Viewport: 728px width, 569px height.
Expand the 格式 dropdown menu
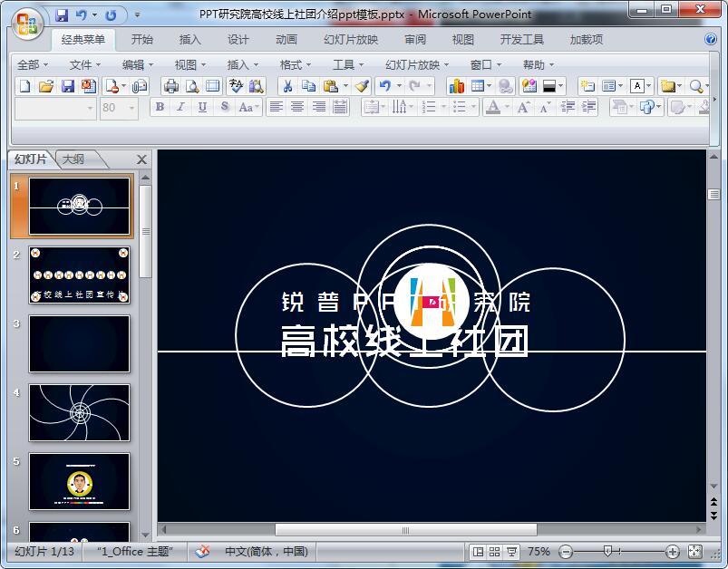pyautogui.click(x=296, y=65)
